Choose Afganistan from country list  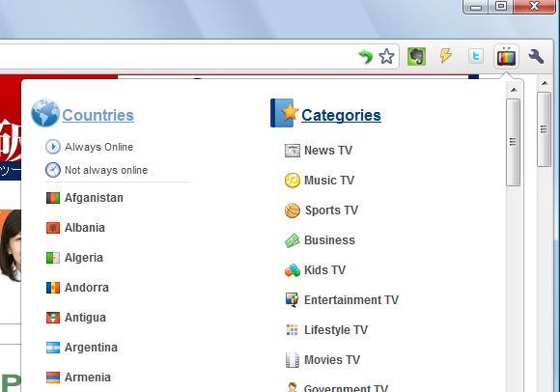94,198
